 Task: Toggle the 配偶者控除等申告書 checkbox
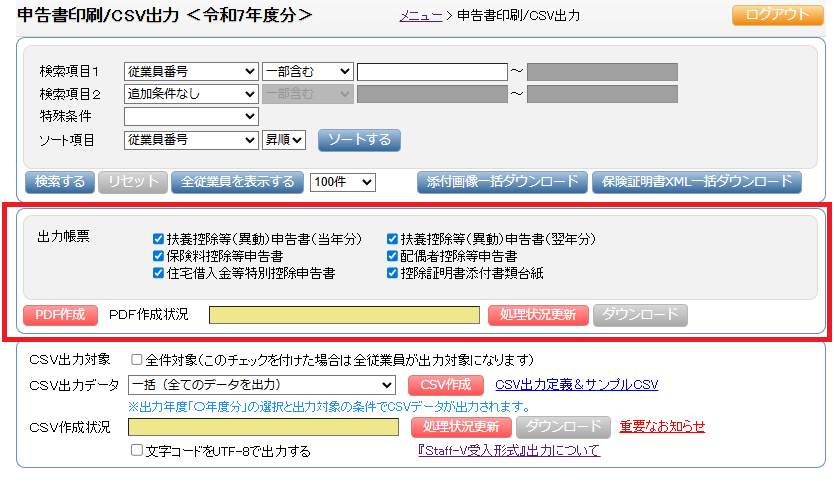(x=392, y=256)
